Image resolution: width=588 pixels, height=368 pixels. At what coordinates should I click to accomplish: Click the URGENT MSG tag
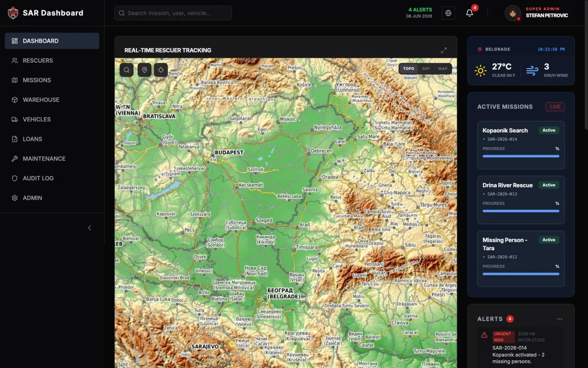503,337
